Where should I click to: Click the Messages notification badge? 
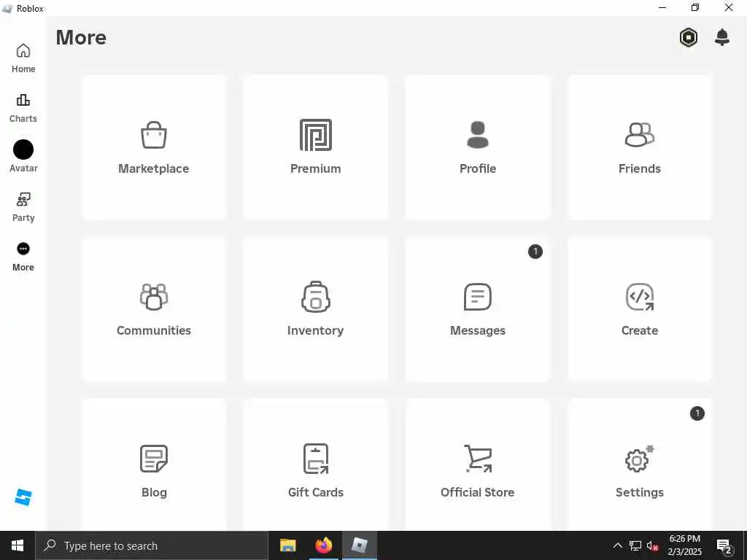pyautogui.click(x=535, y=252)
